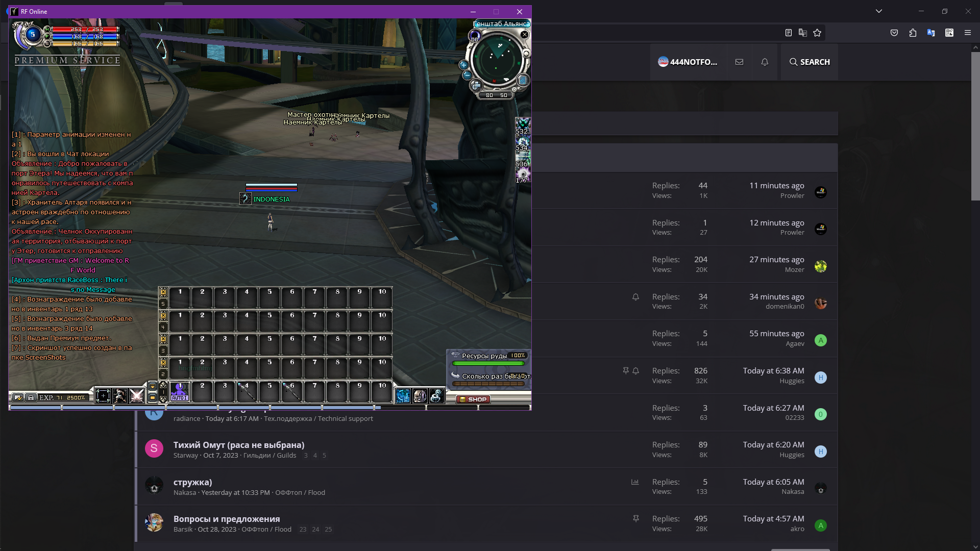
Task: Click the eye buff icon labeled 177
Action: pos(523,174)
